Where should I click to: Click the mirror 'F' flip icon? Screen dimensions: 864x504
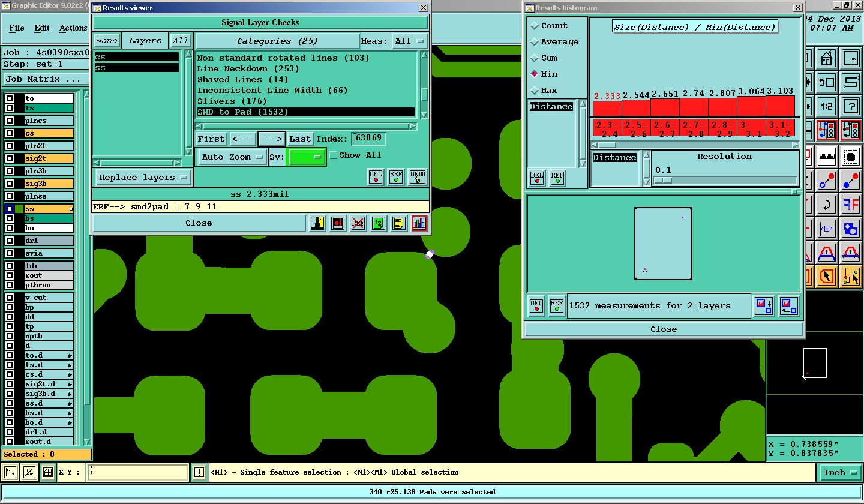tap(851, 204)
